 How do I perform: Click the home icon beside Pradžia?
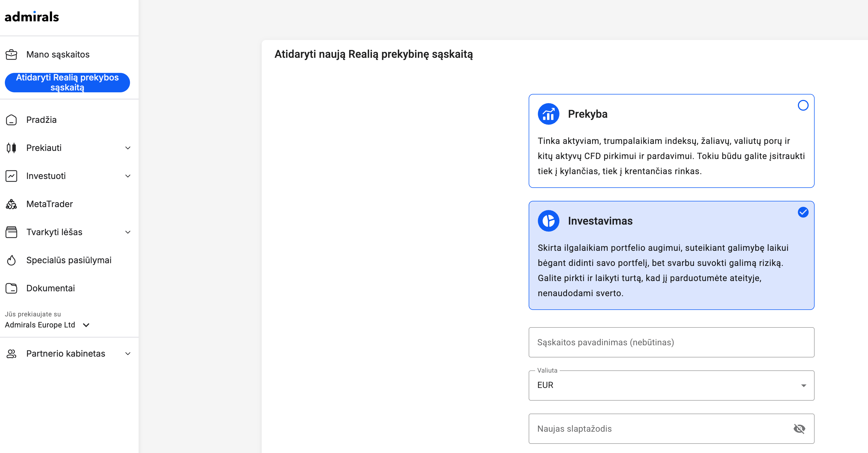(x=11, y=120)
